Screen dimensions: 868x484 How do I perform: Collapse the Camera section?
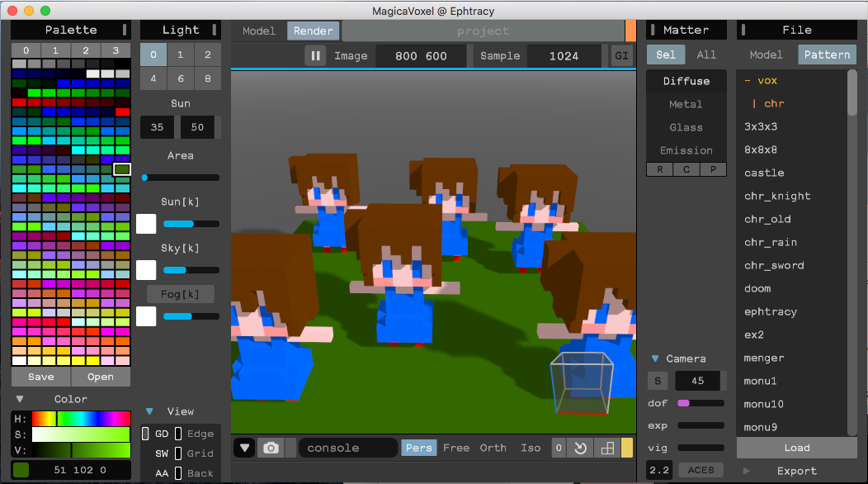coord(655,358)
